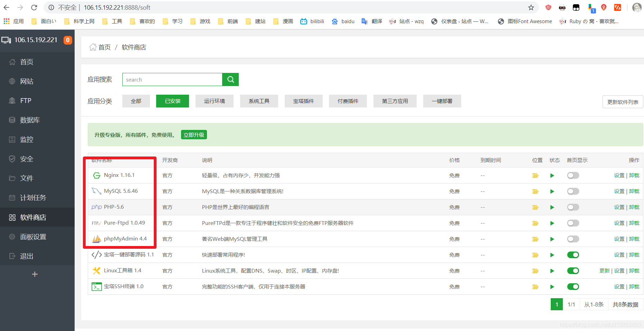Click the 更新软件列表 button
Screen dimensions: 644x331
pos(622,102)
